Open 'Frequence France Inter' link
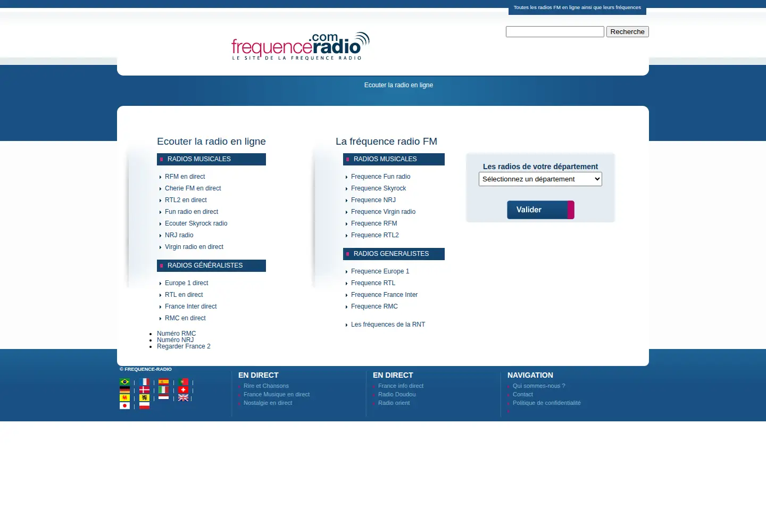Image resolution: width=766 pixels, height=532 pixels. [384, 295]
